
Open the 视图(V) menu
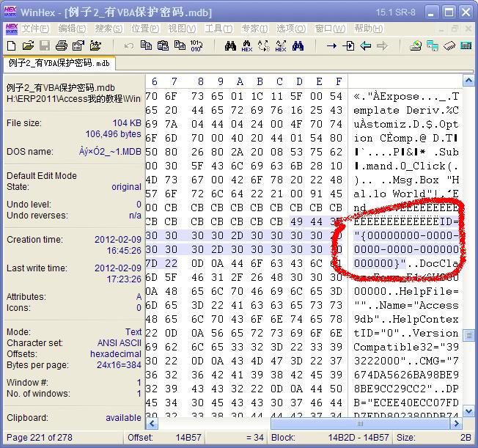[182, 29]
